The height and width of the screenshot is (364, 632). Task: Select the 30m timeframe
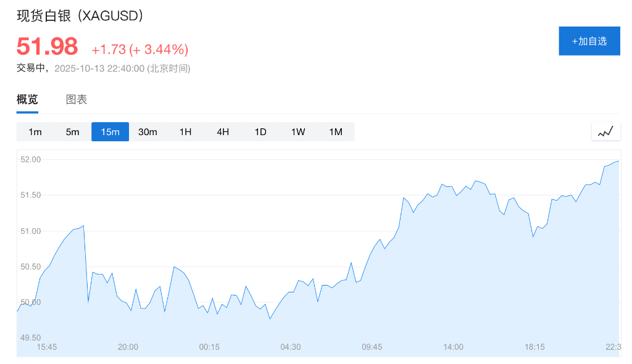click(x=148, y=131)
